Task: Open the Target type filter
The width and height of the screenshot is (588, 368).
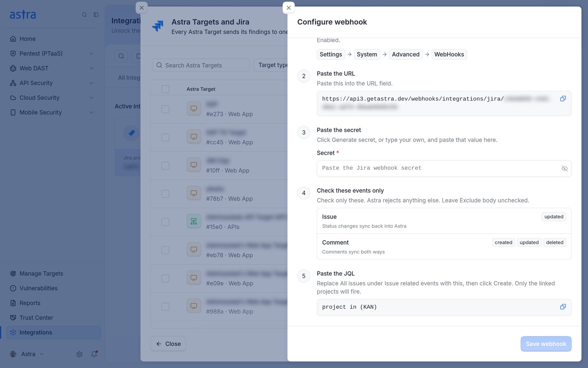Action: pyautogui.click(x=271, y=65)
